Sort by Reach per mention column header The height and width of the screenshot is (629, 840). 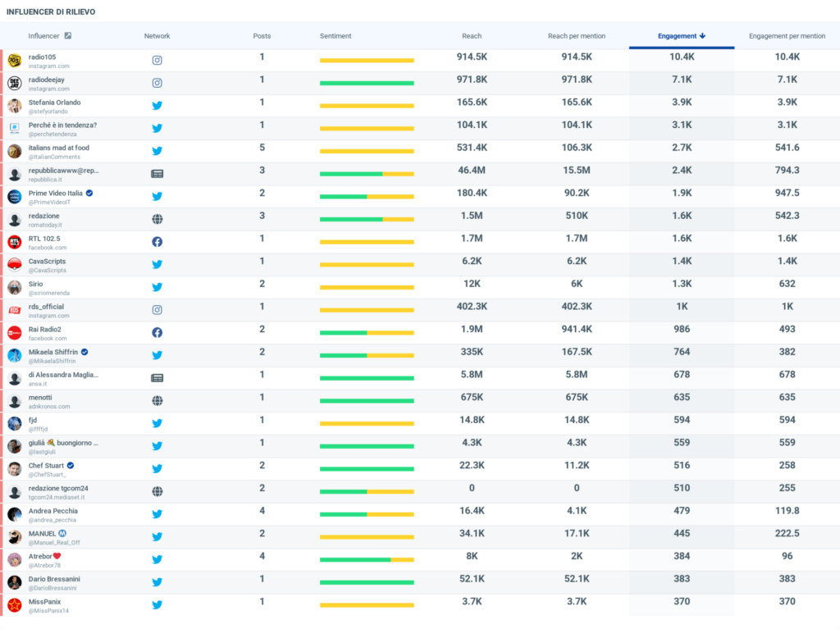tap(577, 36)
